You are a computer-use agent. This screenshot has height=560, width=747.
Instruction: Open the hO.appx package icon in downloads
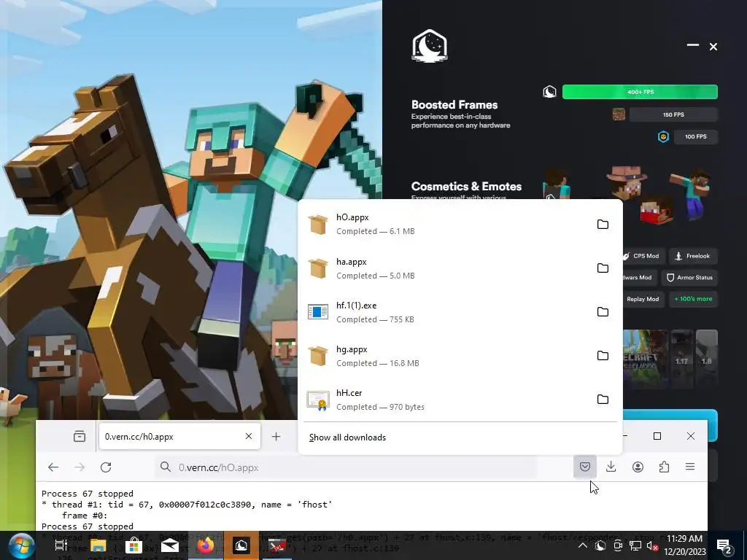pos(318,225)
